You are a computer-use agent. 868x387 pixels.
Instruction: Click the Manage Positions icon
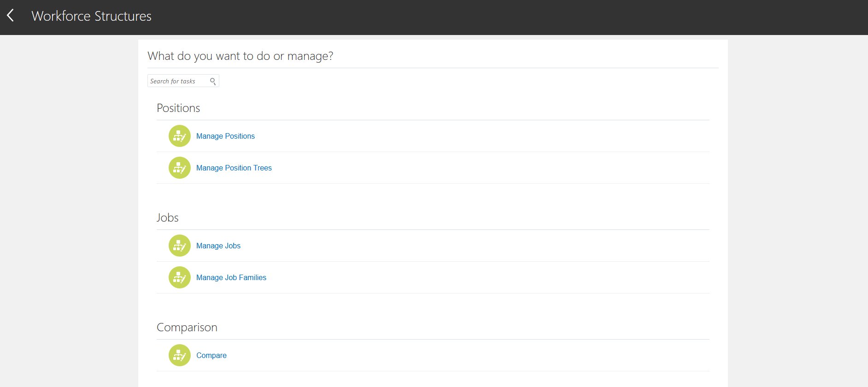point(180,136)
